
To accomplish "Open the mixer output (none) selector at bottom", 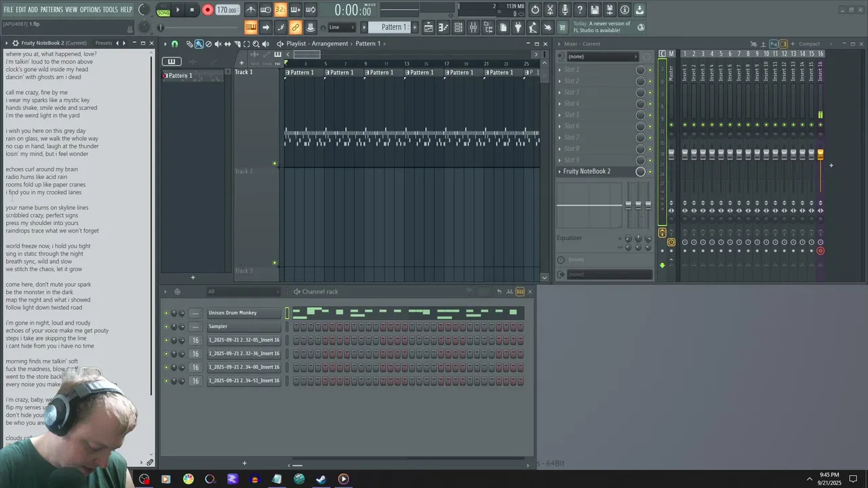I will (610, 274).
